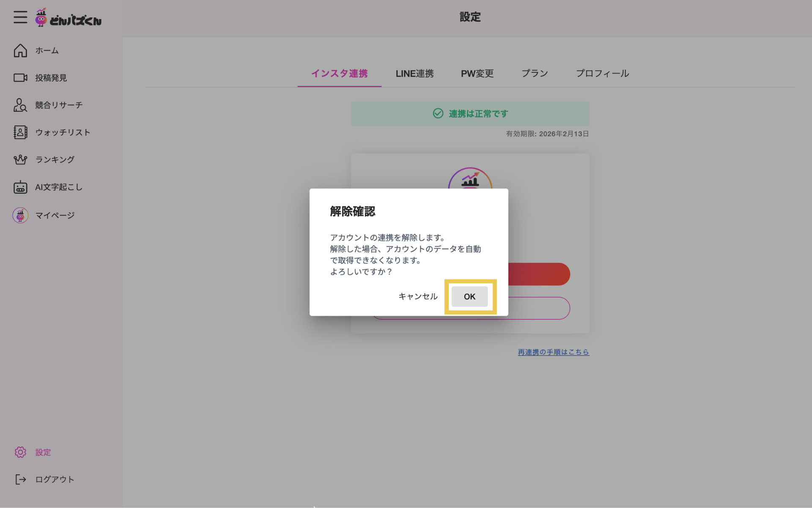Switch to the LINE連携 tab
The image size is (812, 508).
414,74
